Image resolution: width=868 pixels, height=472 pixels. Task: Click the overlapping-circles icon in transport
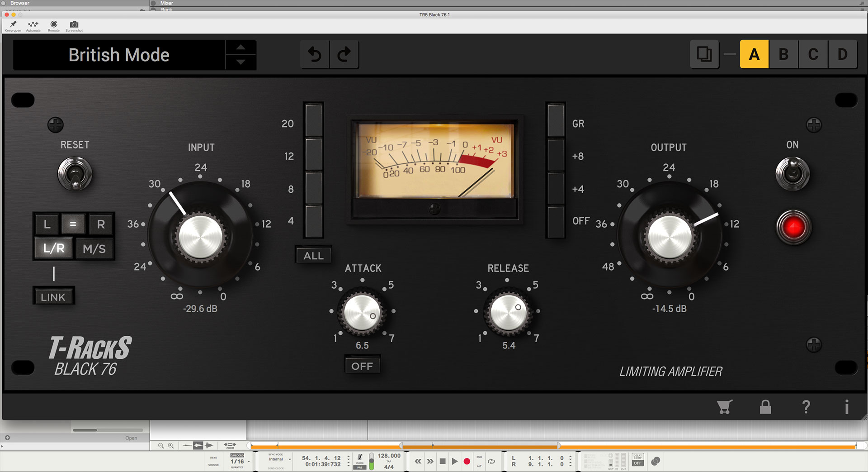point(656,461)
